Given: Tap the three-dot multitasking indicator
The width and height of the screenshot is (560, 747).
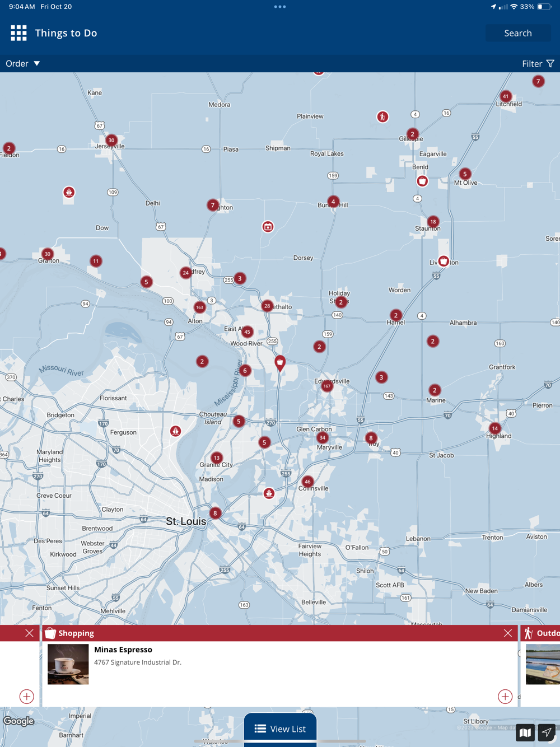Looking at the screenshot, I should coord(280,7).
